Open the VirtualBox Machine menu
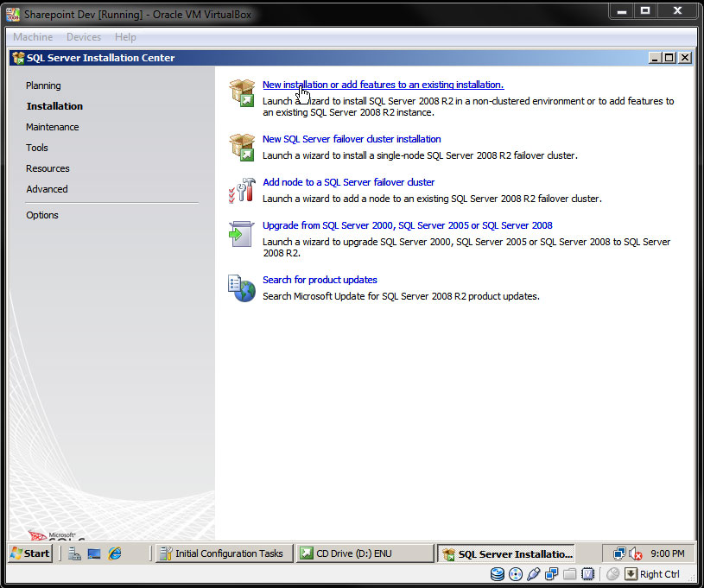 (33, 37)
